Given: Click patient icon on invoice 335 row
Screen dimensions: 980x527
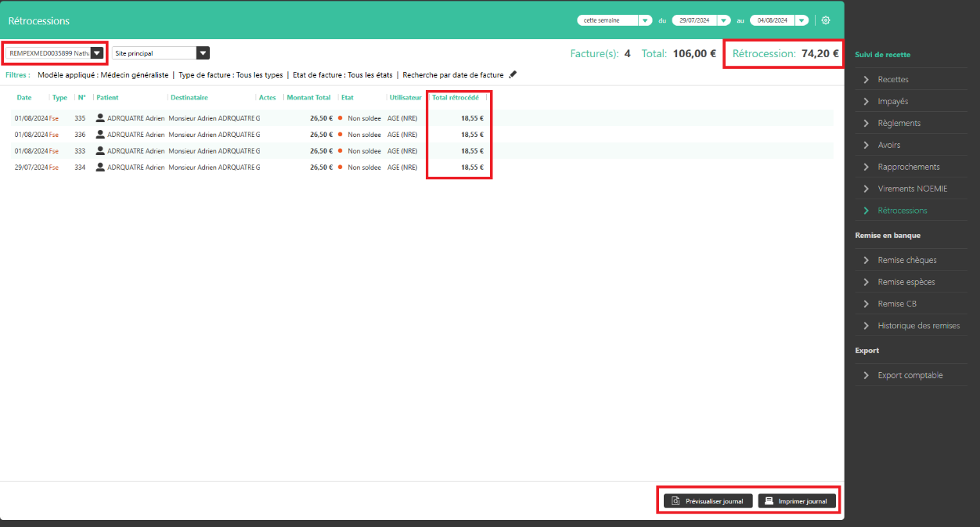Looking at the screenshot, I should [x=100, y=118].
